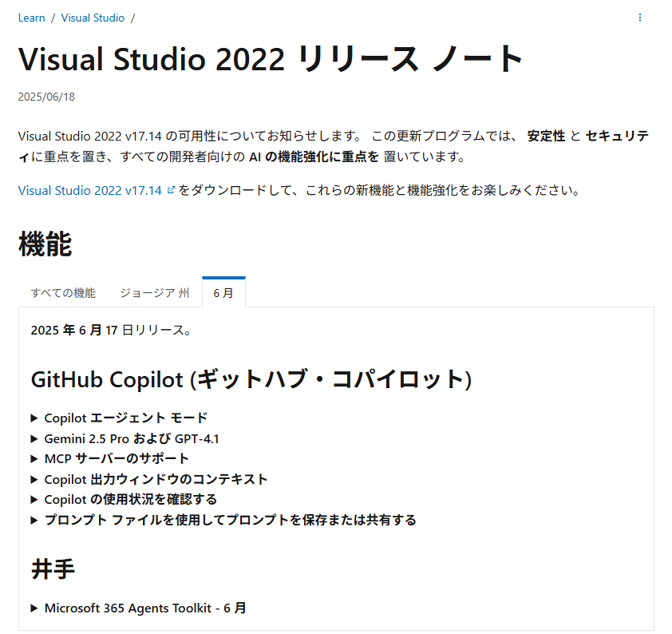This screenshot has width=672, height=634.
Task: Click the external link icon after v17.14
Action: coord(171,190)
